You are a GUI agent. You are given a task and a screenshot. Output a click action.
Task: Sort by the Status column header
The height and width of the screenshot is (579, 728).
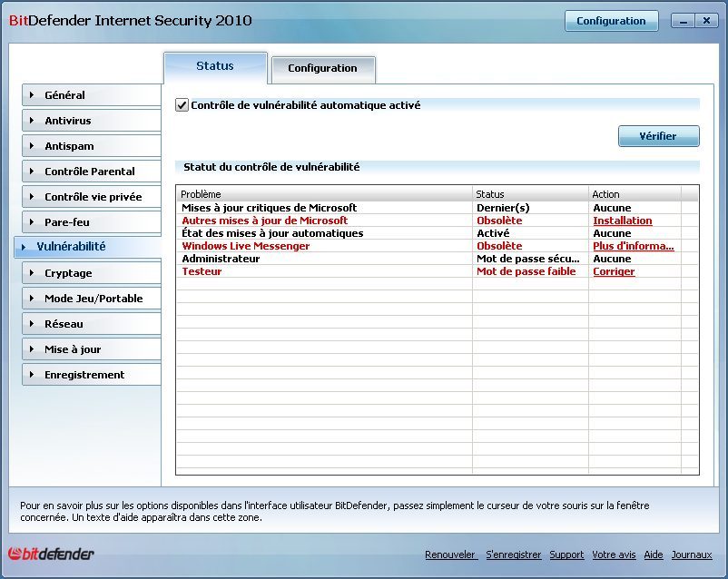tap(530, 194)
